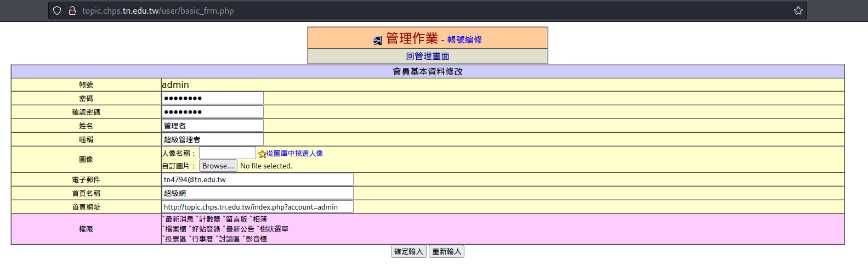Click the 權限 row label
Screen dimensions: 868x276
coord(86,229)
